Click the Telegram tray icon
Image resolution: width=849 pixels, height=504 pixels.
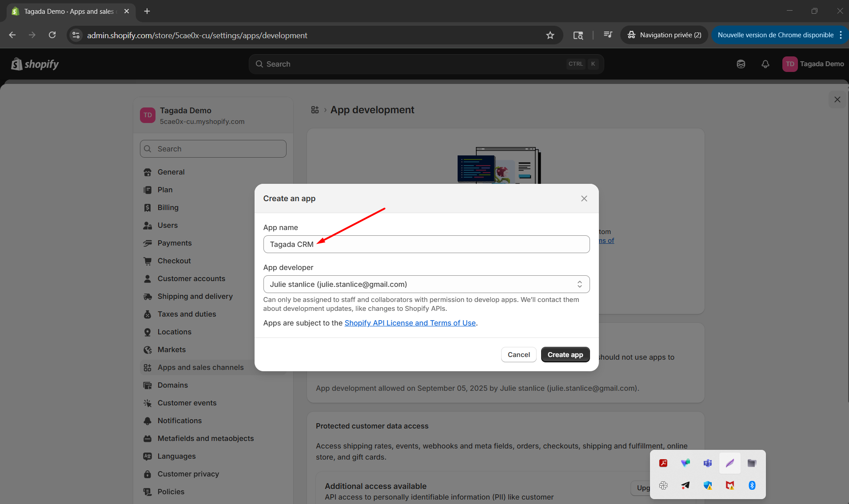click(x=686, y=485)
